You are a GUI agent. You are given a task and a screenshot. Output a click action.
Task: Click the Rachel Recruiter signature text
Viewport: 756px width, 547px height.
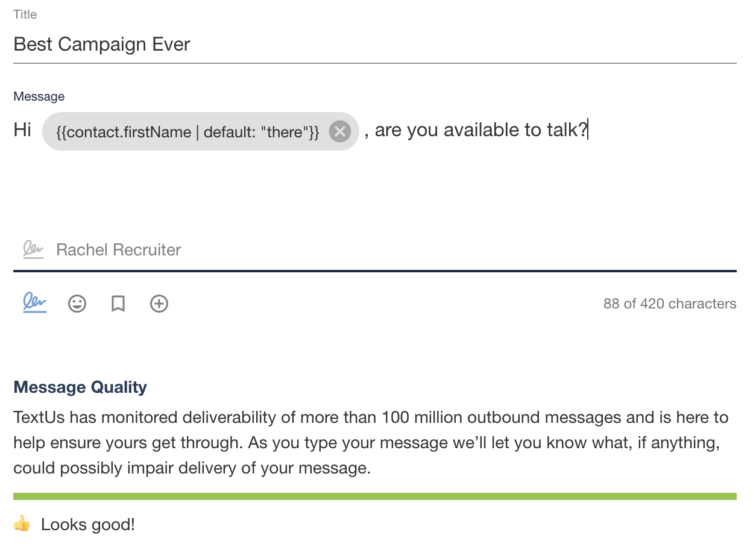(119, 250)
